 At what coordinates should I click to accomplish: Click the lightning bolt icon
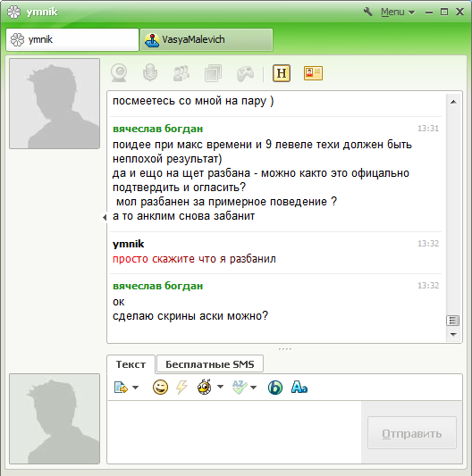coord(181,387)
